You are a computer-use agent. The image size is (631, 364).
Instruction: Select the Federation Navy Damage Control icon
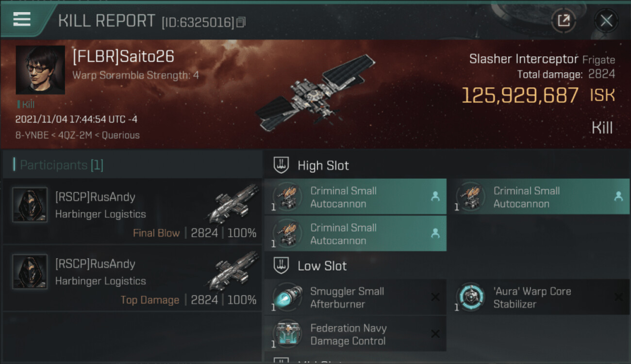(x=287, y=334)
